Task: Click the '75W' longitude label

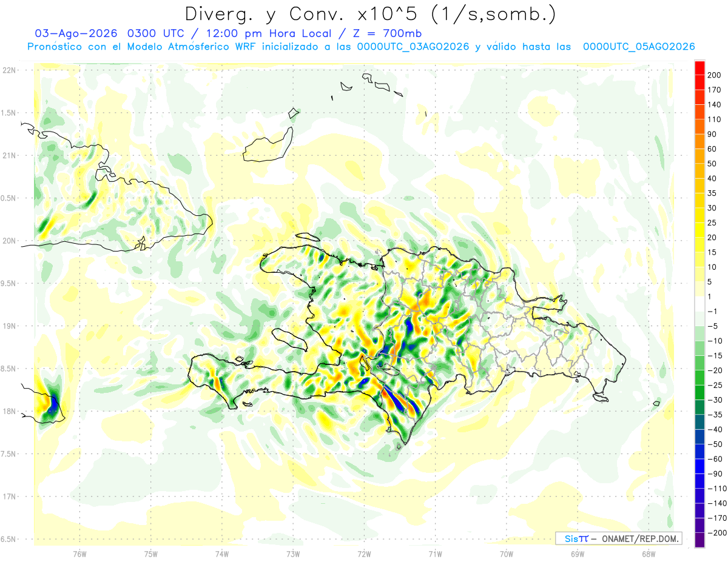Action: point(151,553)
